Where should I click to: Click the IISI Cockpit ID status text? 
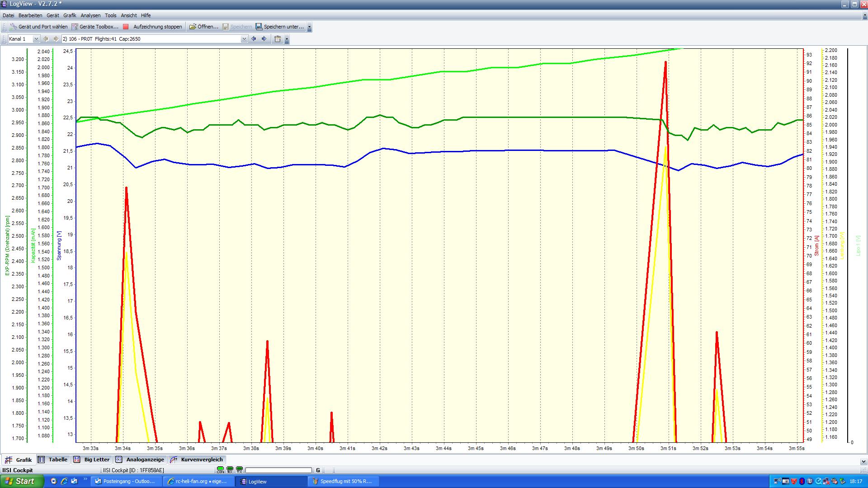tap(133, 470)
